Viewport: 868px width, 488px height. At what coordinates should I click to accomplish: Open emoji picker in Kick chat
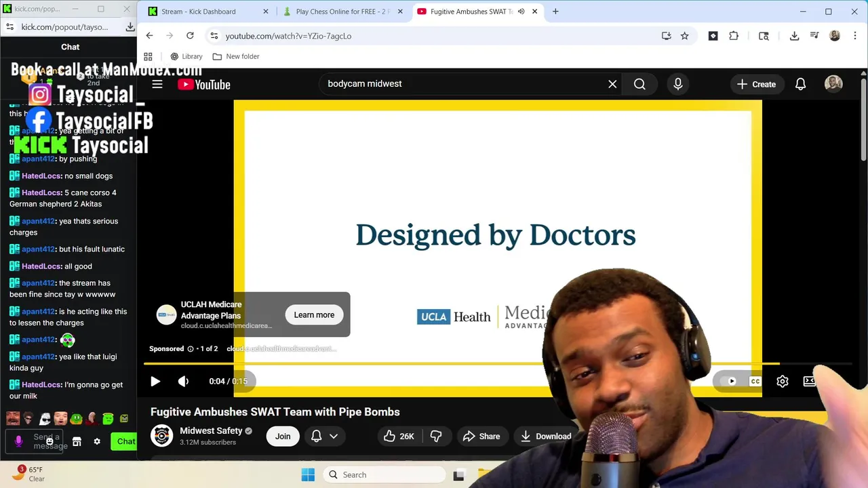pos(50,442)
